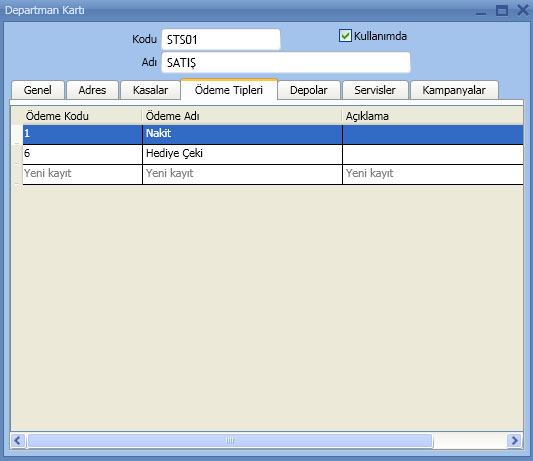
Task: Click the left arrow of horizontal scrollbar
Action: (x=18, y=441)
